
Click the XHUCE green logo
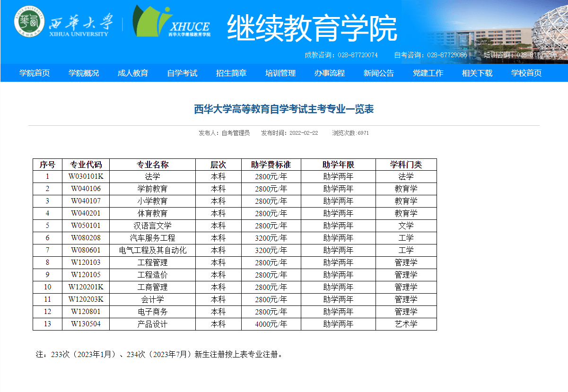pyautogui.click(x=171, y=21)
